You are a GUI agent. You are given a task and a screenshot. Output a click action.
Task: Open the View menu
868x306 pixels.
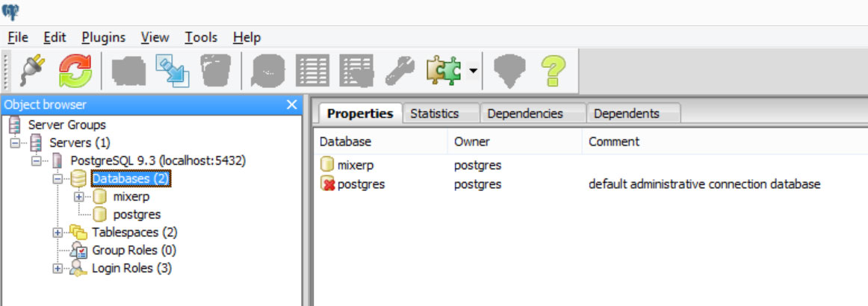click(x=155, y=37)
